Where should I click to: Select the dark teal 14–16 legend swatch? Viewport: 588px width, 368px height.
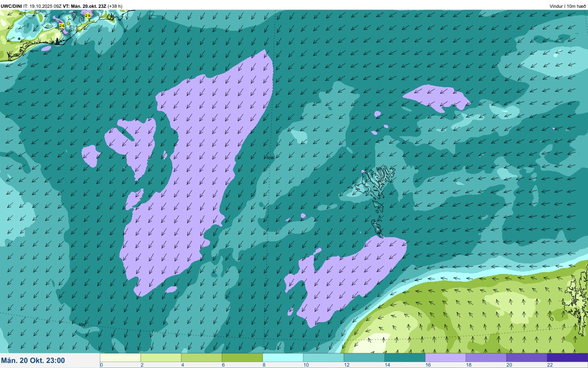[x=405, y=357]
